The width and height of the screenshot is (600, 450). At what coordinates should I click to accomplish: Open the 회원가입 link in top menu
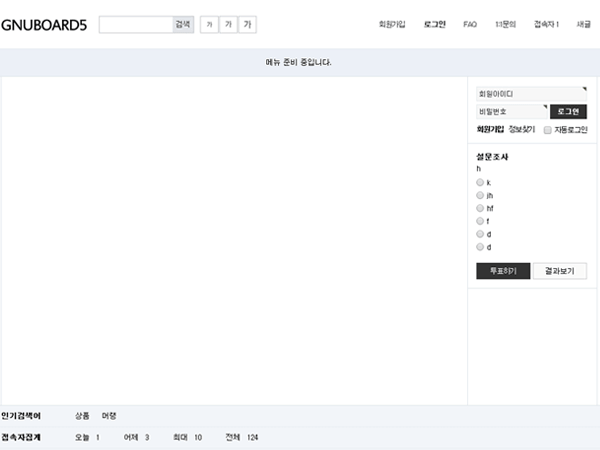pos(392,24)
